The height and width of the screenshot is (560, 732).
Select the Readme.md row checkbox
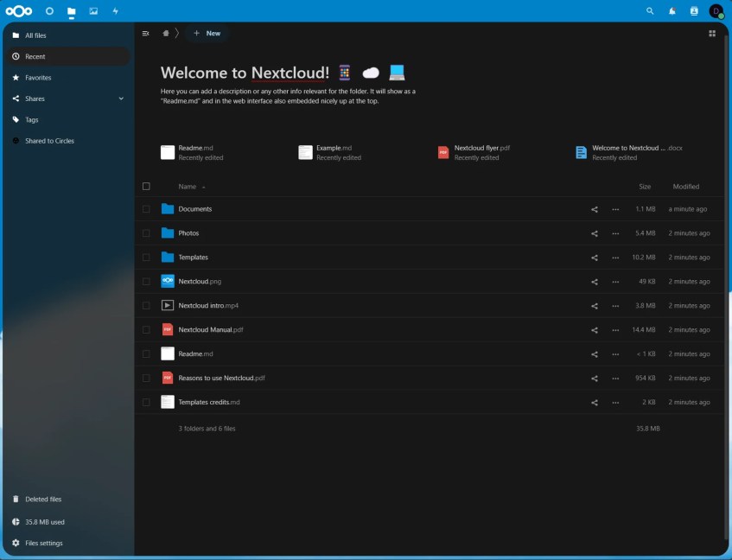click(x=146, y=353)
